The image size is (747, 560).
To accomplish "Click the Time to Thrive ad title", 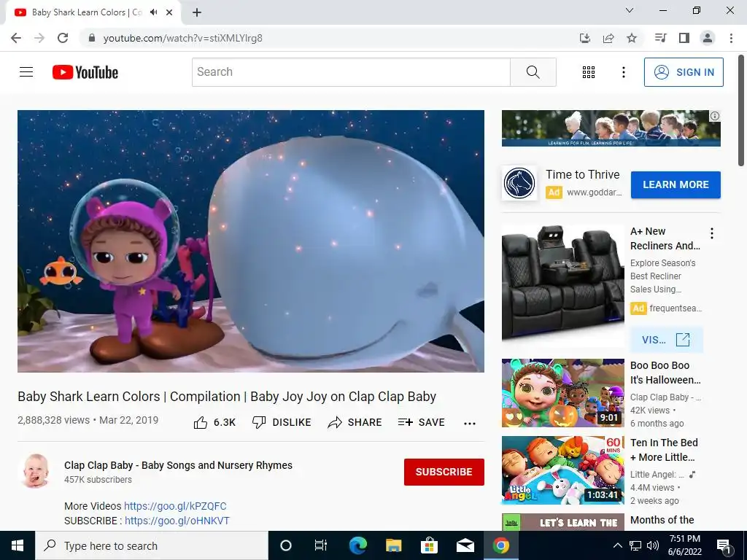I will click(x=582, y=174).
